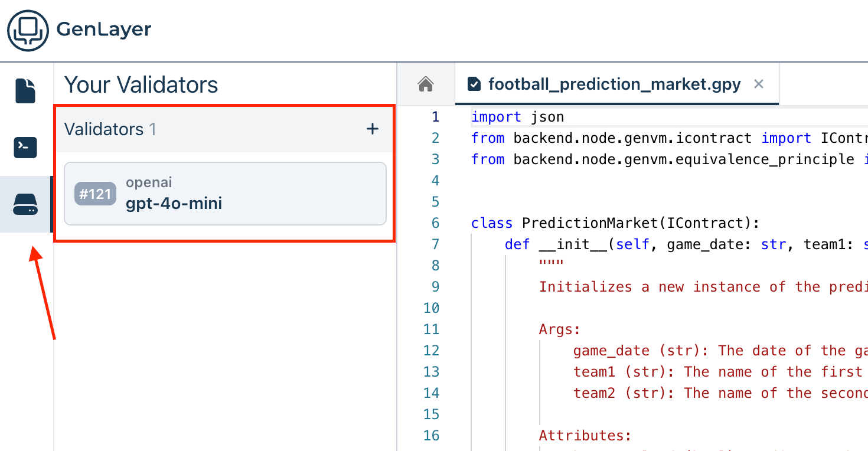The width and height of the screenshot is (868, 451).
Task: Click the Attributes: docstring line
Action: [x=585, y=436]
